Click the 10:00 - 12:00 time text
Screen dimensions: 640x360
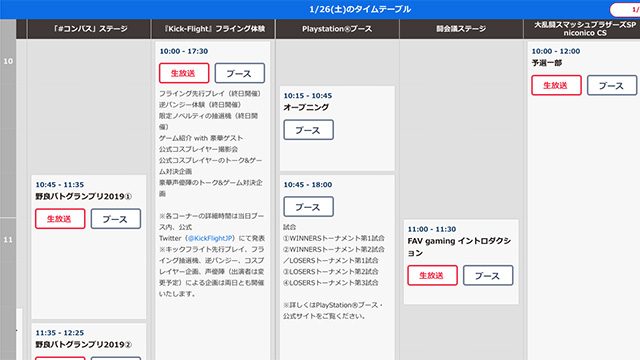(556, 51)
